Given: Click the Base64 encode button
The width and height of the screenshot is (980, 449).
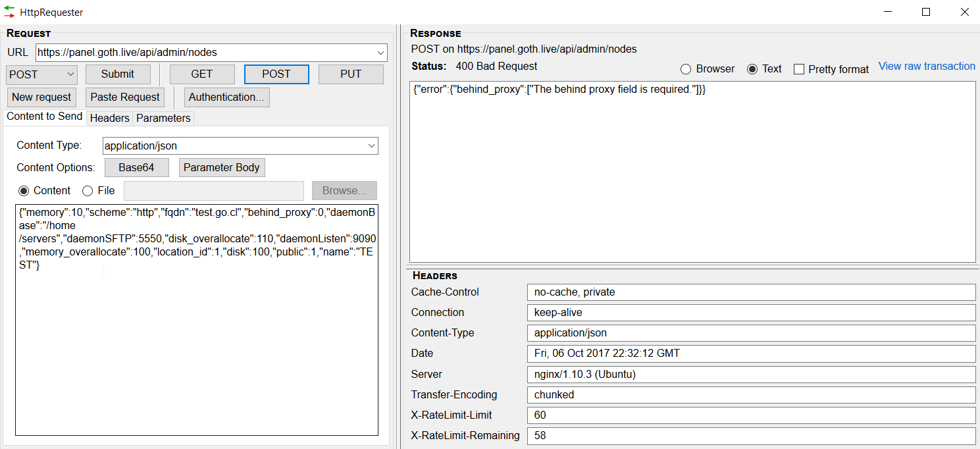Looking at the screenshot, I should coord(136,167).
